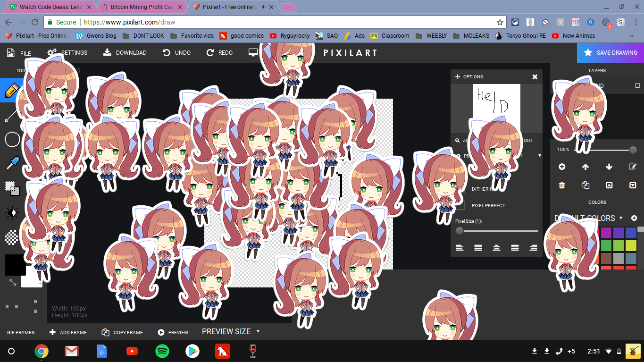The width and height of the screenshot is (644, 362).
Task: Open the File menu
Action: (x=19, y=53)
